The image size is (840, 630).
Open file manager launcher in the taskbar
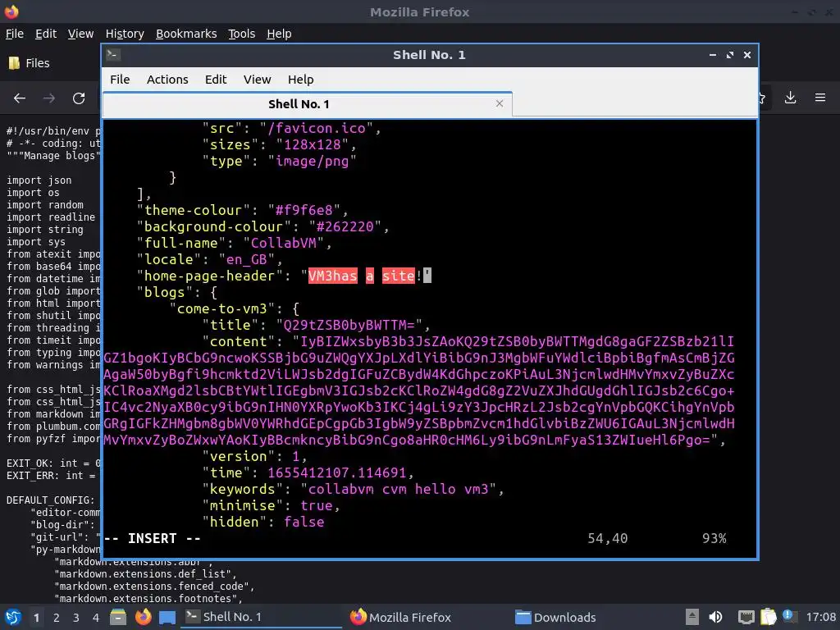coord(118,617)
